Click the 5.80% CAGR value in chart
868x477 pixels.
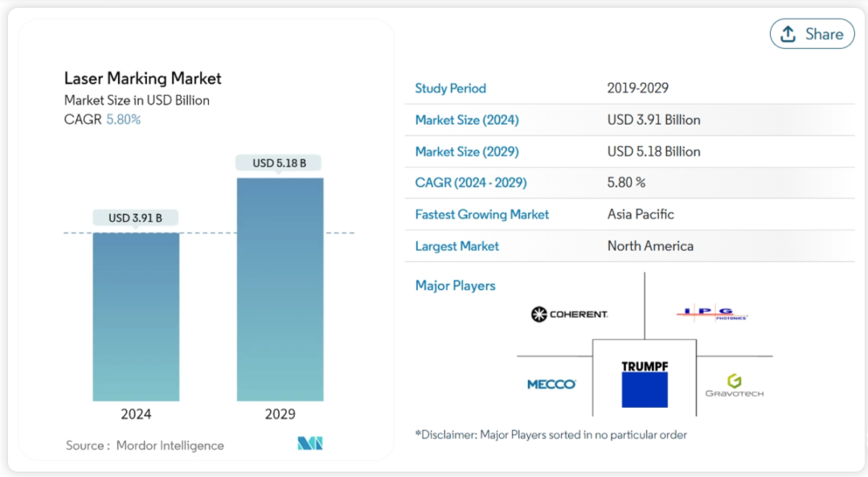(124, 120)
